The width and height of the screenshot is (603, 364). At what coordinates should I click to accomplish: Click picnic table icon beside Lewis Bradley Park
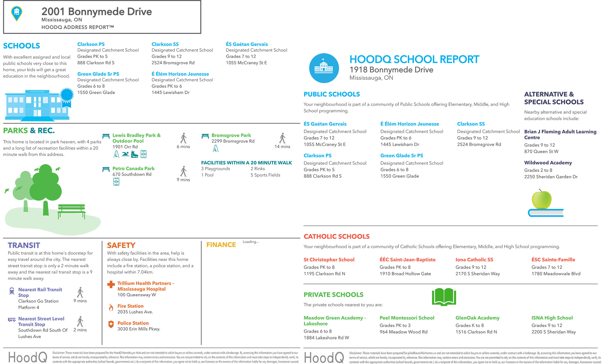pos(106,136)
